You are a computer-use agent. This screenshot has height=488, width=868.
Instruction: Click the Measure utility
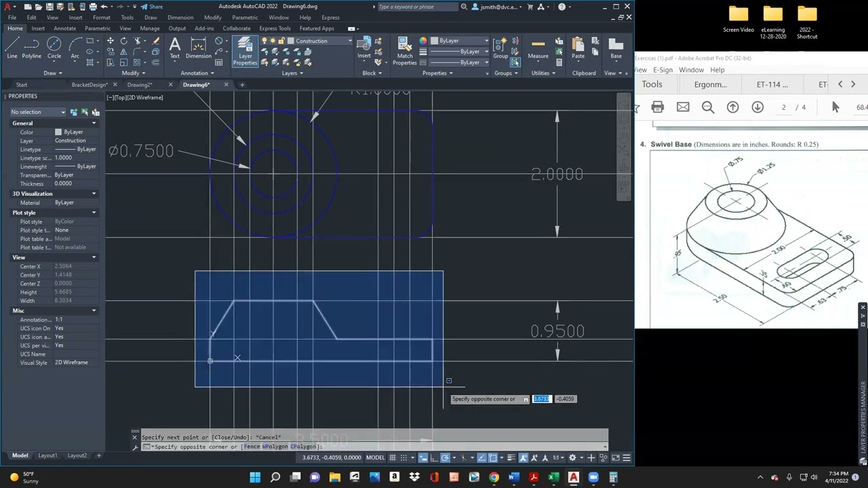point(538,48)
